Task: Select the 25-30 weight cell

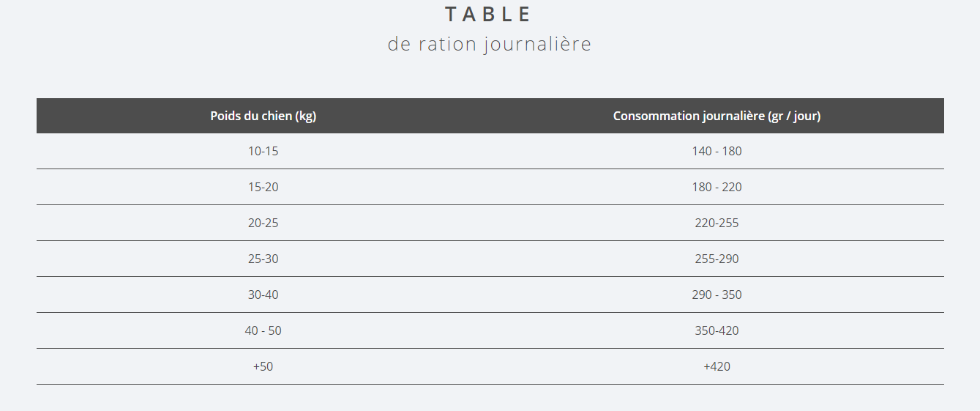Action: (263, 259)
